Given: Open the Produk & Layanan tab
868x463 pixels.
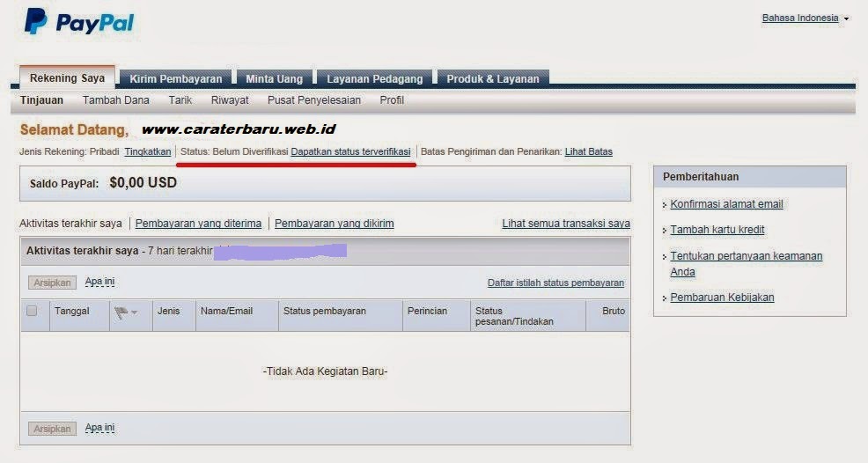Looking at the screenshot, I should click(x=493, y=78).
